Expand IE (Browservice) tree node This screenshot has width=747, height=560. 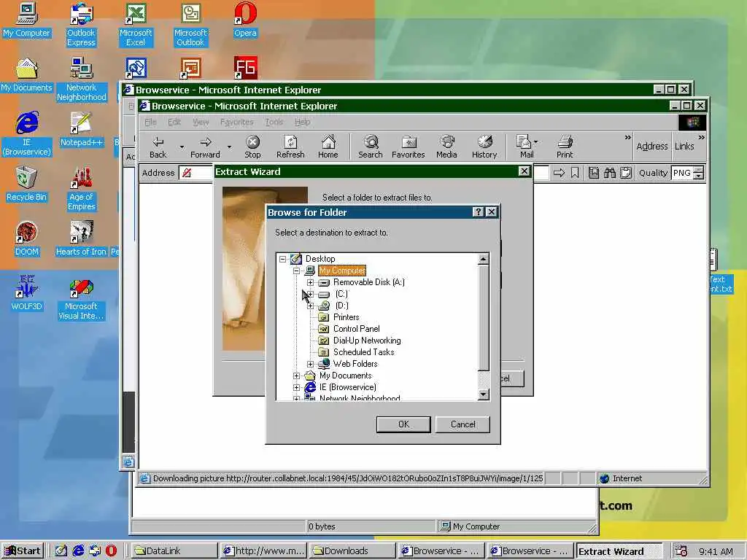[x=296, y=387]
